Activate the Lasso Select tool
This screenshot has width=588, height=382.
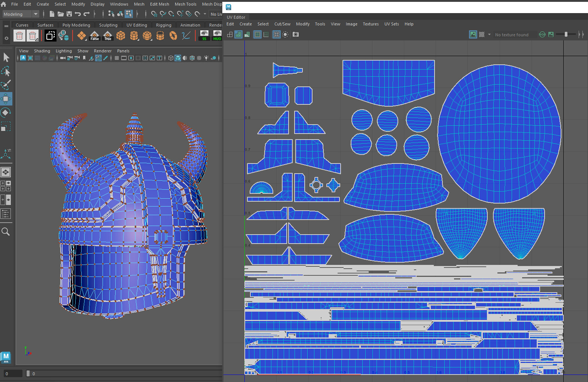tap(6, 71)
